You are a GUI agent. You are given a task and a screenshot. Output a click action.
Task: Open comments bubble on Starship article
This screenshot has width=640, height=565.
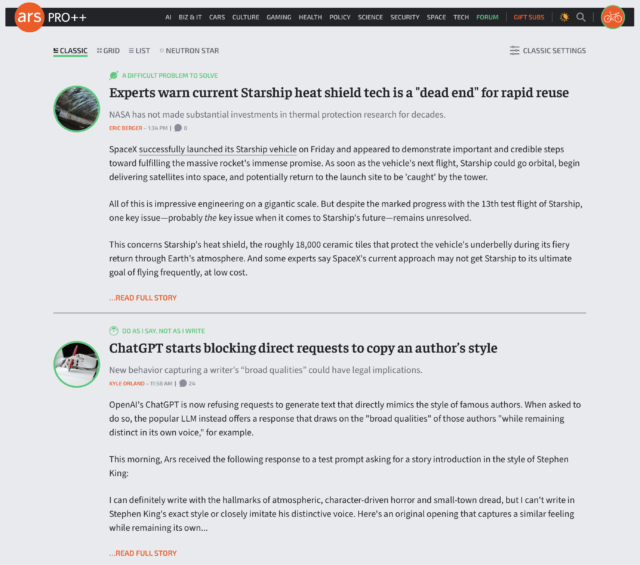(x=178, y=128)
